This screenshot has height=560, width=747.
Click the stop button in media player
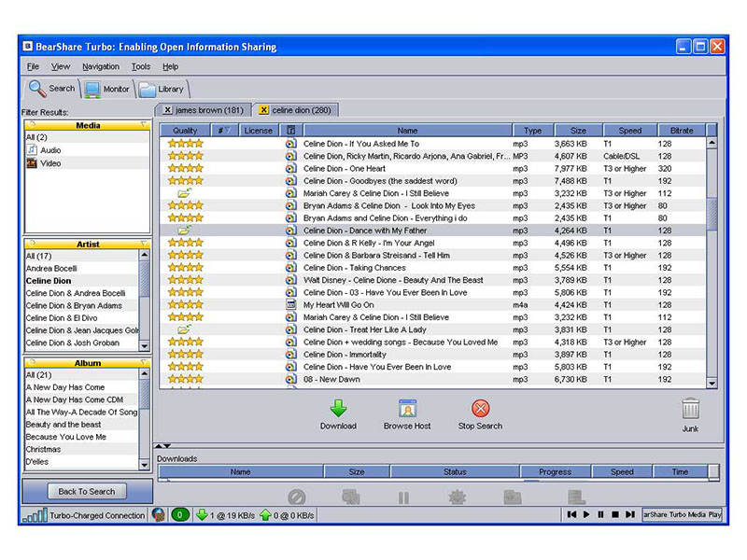click(x=615, y=514)
